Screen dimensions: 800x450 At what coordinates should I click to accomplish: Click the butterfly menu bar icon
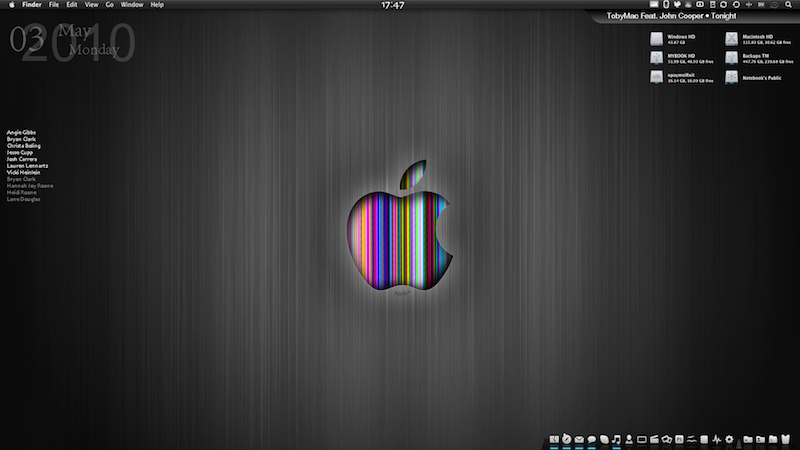678,5
